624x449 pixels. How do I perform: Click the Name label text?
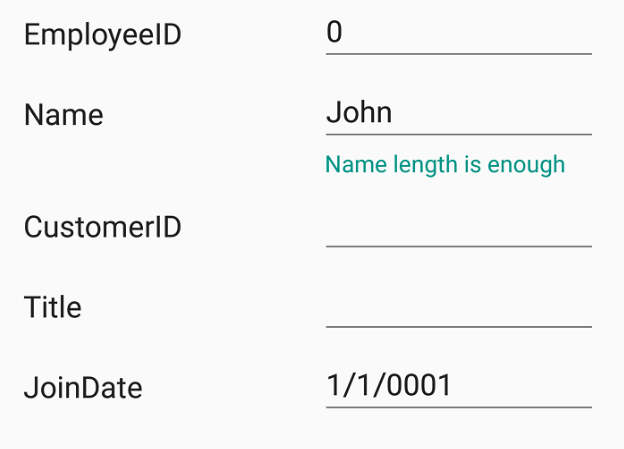point(64,115)
